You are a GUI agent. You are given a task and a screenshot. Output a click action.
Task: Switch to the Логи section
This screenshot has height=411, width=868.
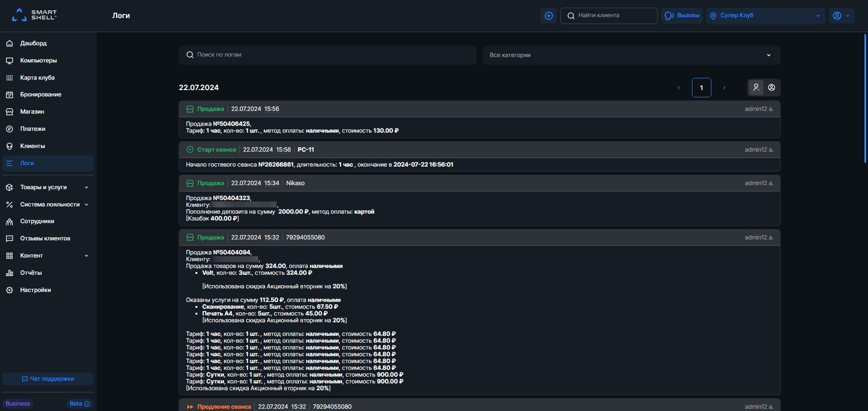27,163
